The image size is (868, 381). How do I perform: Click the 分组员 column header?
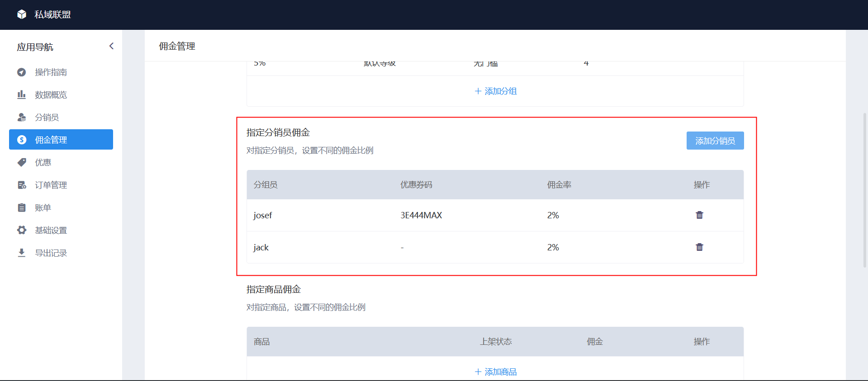[x=266, y=185]
